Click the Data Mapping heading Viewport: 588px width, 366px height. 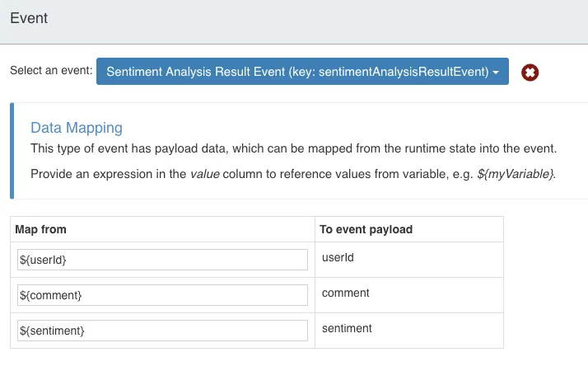click(x=77, y=128)
